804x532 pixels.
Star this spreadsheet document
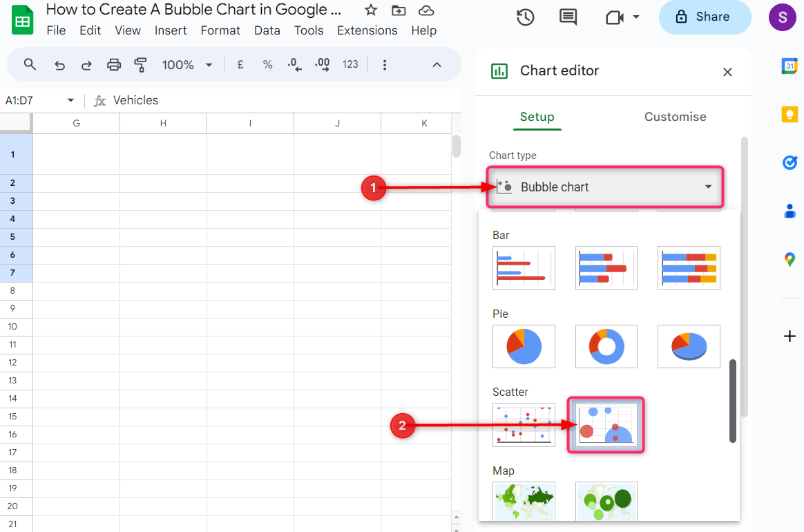pyautogui.click(x=371, y=10)
